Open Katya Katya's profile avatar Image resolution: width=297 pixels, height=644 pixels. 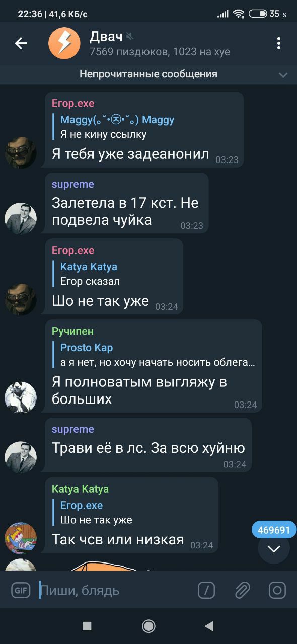(x=21, y=538)
